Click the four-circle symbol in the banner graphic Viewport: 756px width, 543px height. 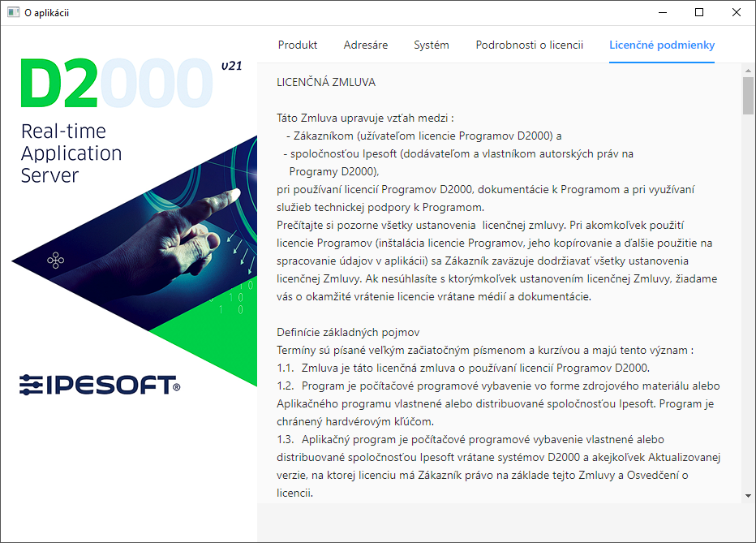pos(56,260)
